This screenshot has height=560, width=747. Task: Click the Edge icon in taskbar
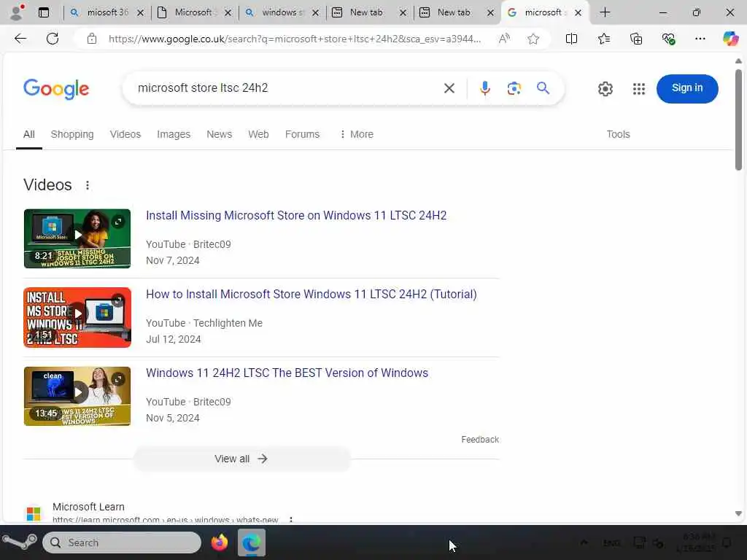coord(252,542)
